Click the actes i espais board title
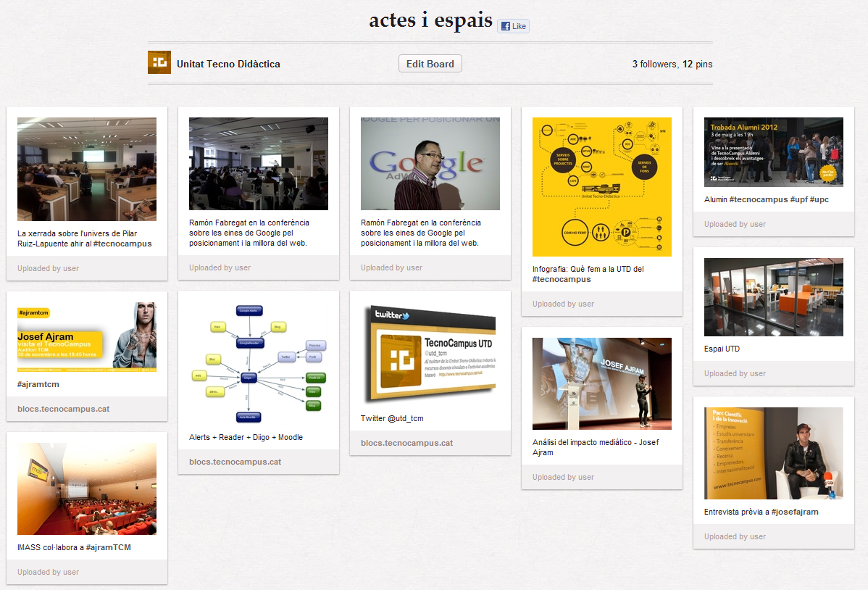 [x=430, y=20]
